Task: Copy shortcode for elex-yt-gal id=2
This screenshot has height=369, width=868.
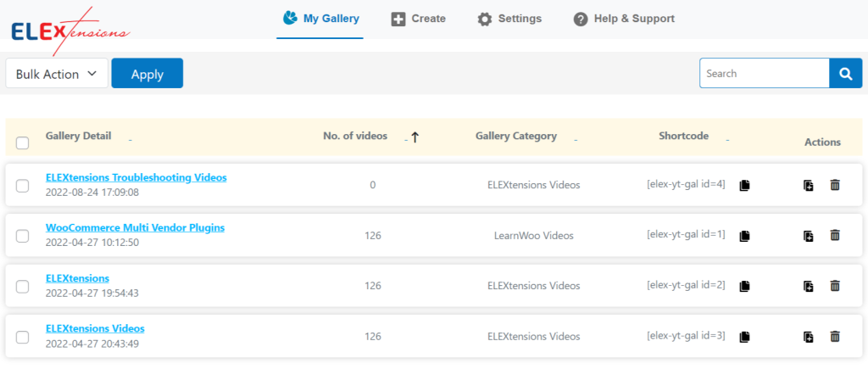Action: (744, 287)
